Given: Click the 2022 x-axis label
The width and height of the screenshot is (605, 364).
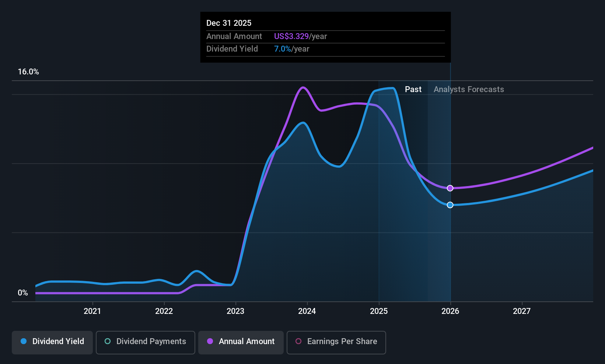Looking at the screenshot, I should [164, 311].
